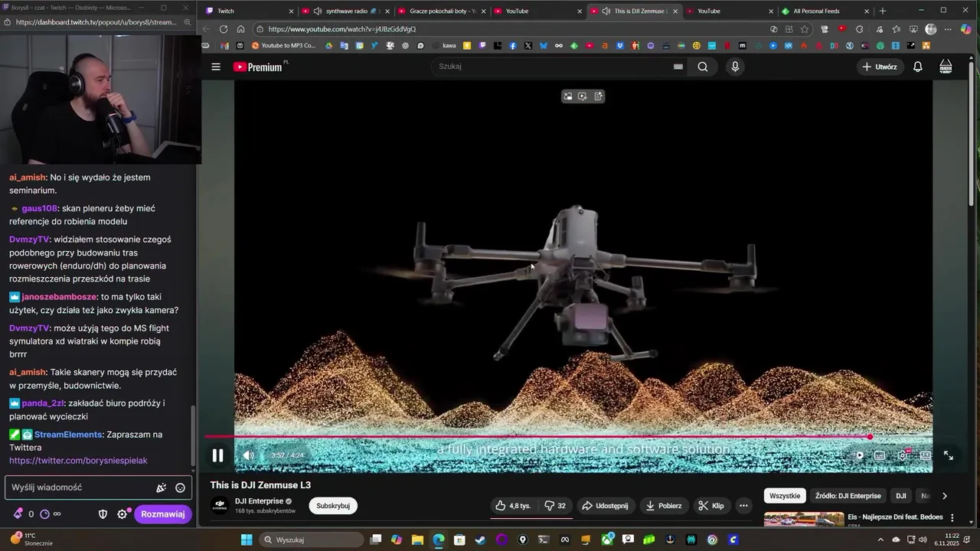Image resolution: width=980 pixels, height=551 pixels.
Task: Select the Wszystkie filter chip
Action: coord(785,496)
